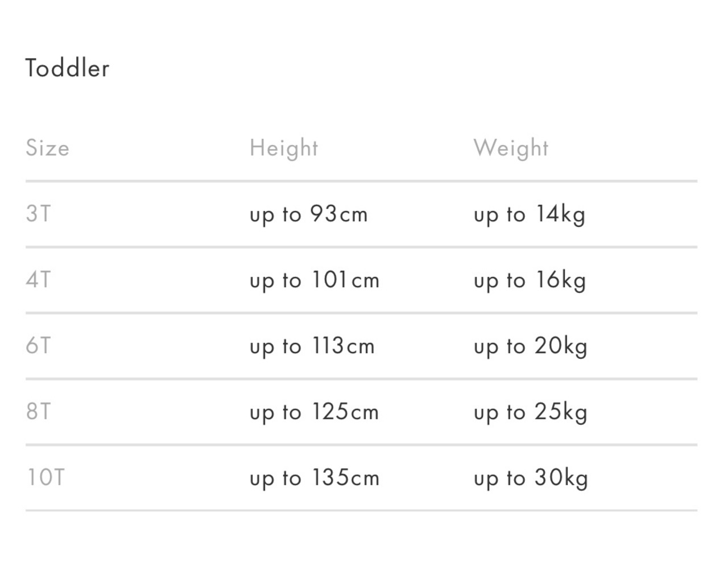Select the up to 125cm height cell

(314, 412)
